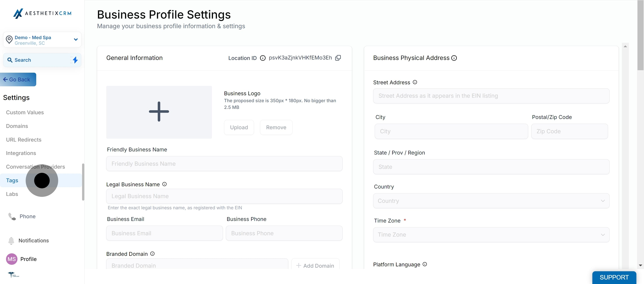This screenshot has width=644, height=284.
Task: Click the Street Address info icon
Action: (415, 82)
